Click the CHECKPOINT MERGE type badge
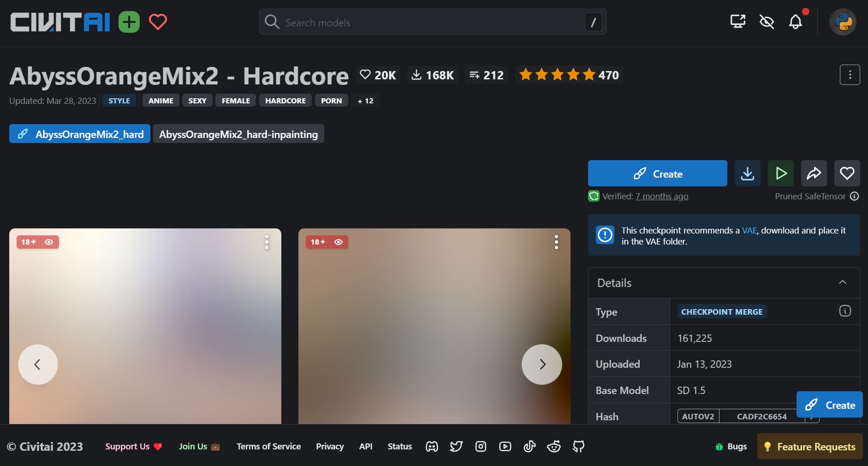868x466 pixels. (x=722, y=311)
